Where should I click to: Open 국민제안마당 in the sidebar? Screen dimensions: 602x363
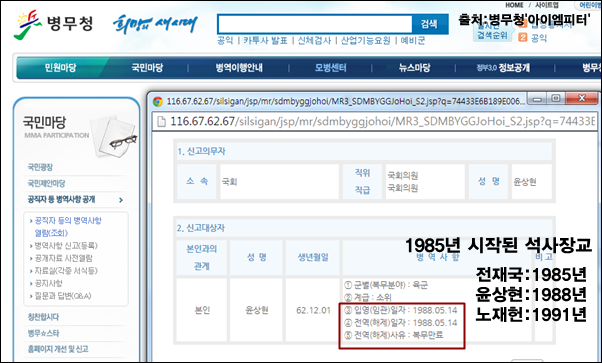point(46,183)
